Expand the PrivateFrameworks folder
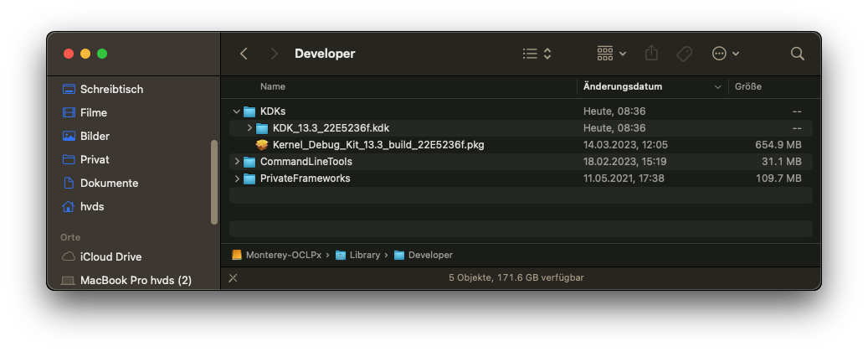 point(237,179)
